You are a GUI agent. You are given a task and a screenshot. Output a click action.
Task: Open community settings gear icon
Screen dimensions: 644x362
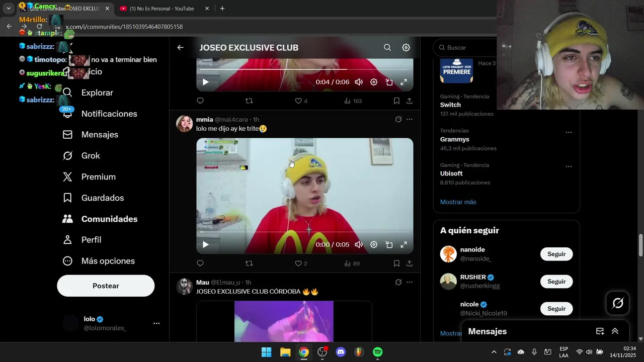coord(406,47)
